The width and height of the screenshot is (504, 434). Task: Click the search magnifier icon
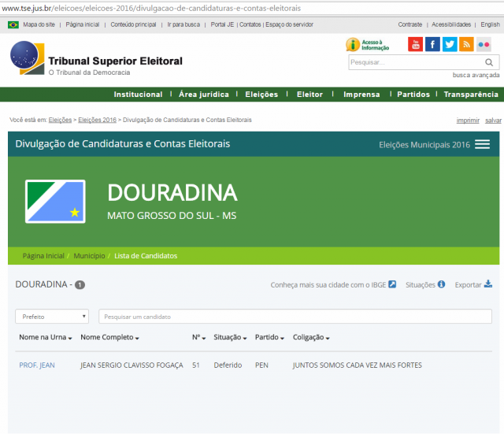pyautogui.click(x=489, y=62)
